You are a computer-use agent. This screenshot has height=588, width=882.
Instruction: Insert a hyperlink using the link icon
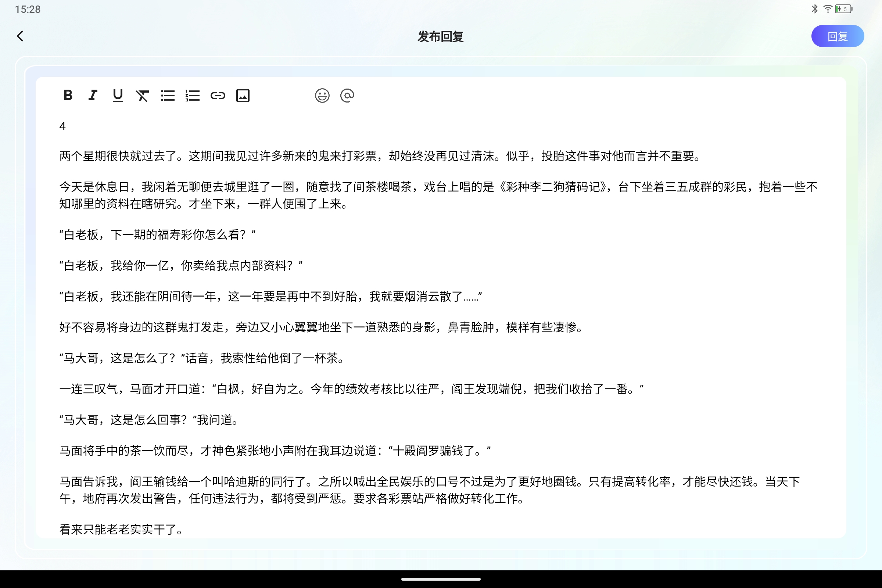pos(218,95)
